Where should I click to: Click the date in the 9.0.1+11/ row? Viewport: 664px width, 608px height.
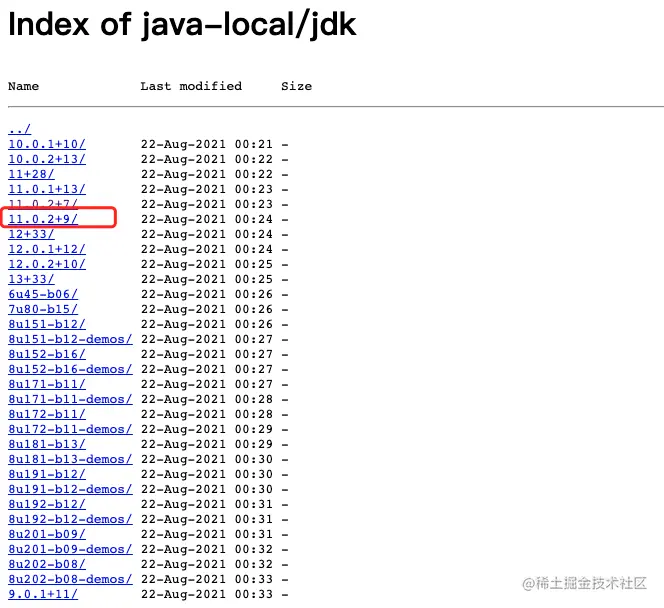tap(207, 594)
